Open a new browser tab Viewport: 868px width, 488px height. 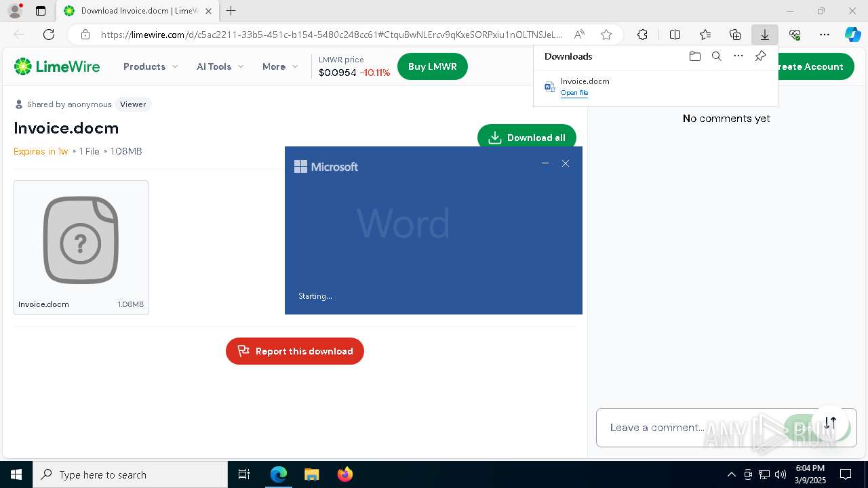231,11
